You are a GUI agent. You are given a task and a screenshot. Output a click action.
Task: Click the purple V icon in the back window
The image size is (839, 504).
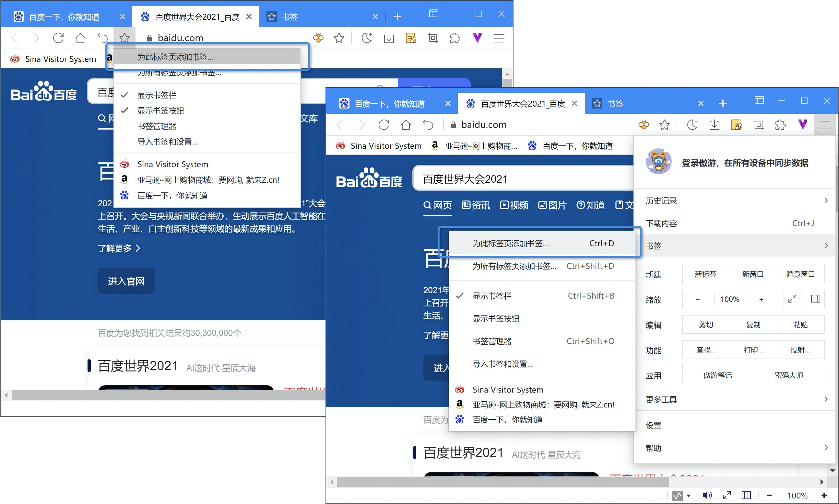coord(477,37)
